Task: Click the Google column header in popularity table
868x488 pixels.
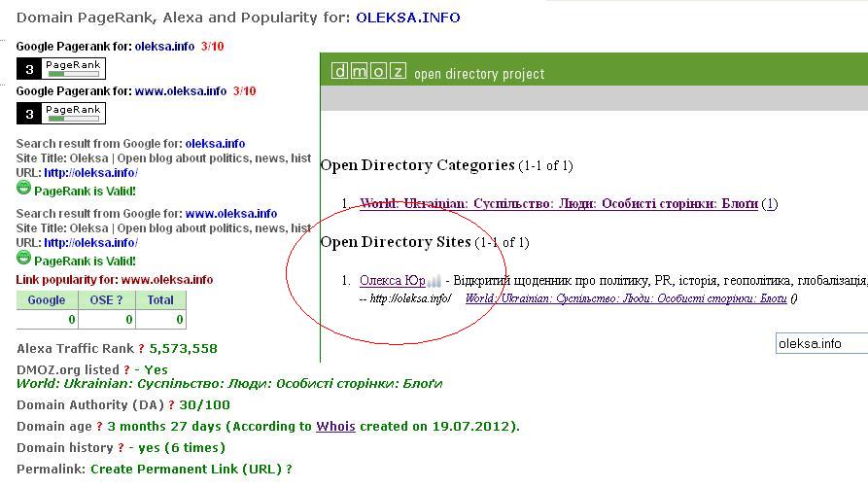Action: (x=47, y=300)
